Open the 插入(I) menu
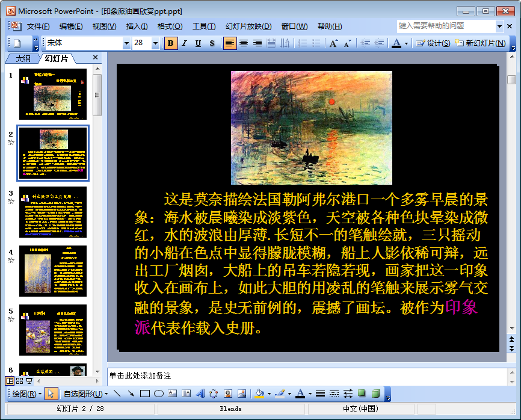The height and width of the screenshot is (420, 521). point(137,26)
